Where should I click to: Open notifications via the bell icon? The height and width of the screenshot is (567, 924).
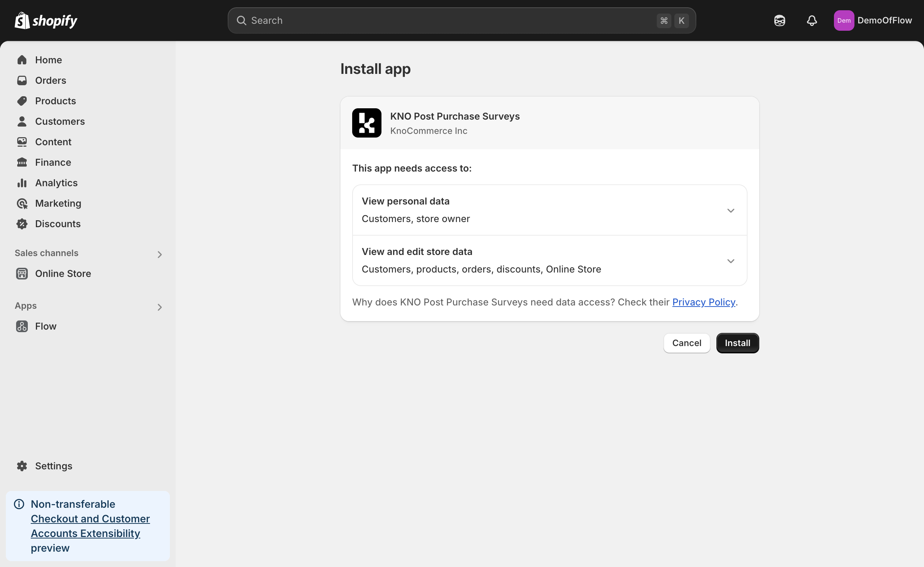(811, 20)
